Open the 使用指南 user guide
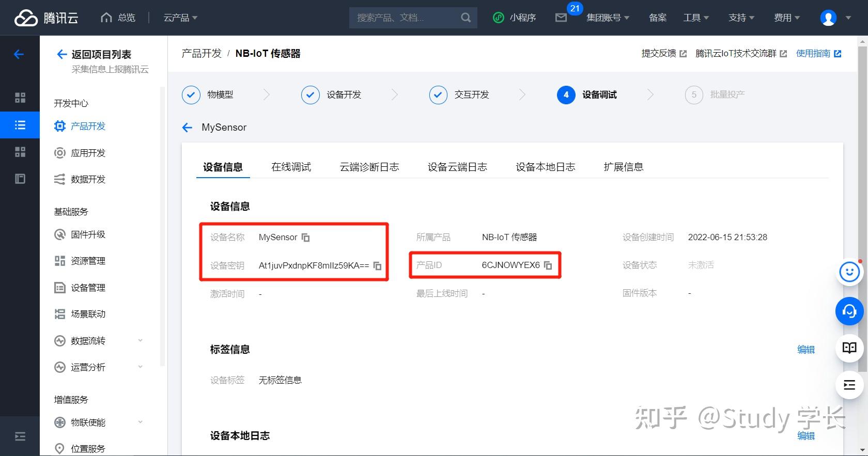 [818, 53]
